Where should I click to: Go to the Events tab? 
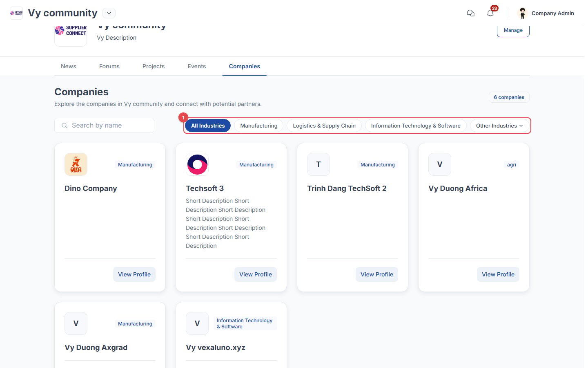click(197, 66)
